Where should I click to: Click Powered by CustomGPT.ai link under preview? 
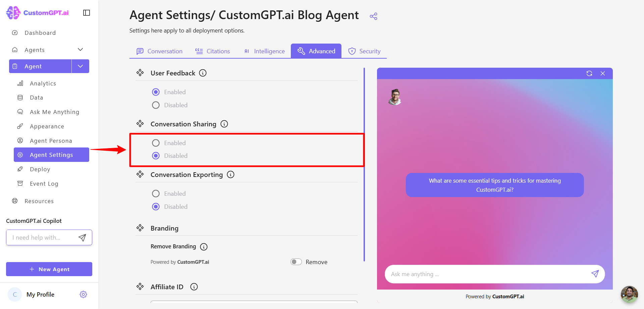coord(495,297)
